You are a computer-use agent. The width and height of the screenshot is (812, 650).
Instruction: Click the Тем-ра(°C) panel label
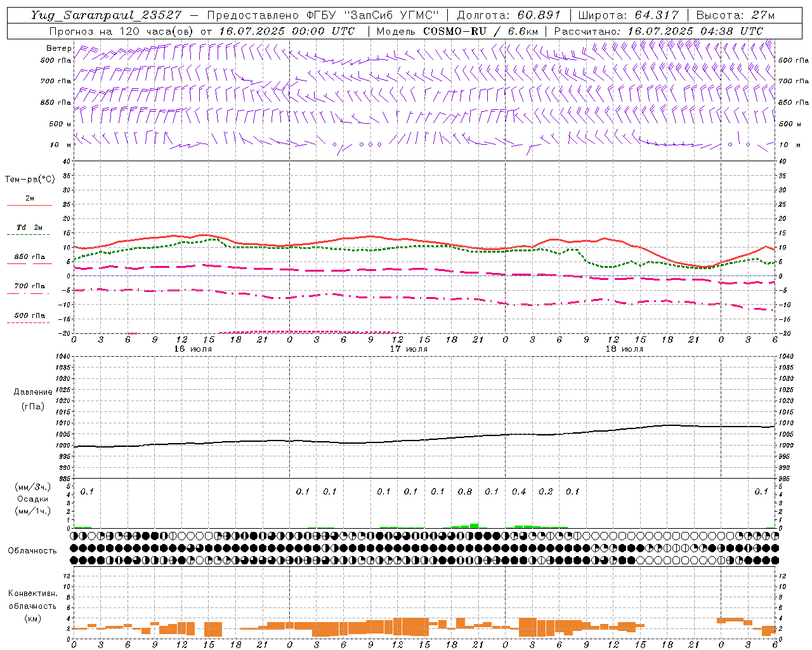pos(30,179)
